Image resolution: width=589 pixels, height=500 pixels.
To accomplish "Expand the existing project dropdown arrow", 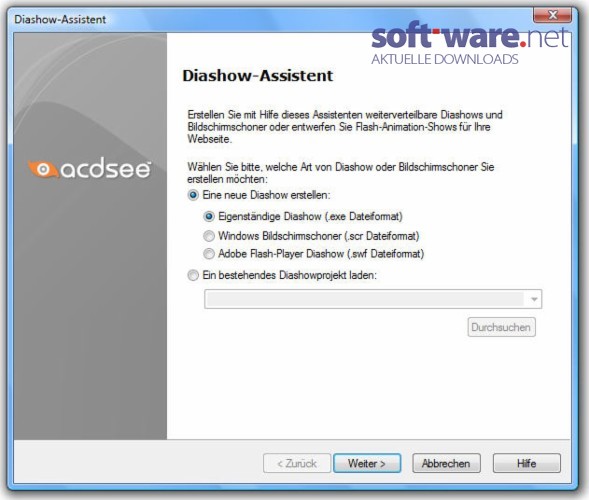I will click(x=534, y=299).
